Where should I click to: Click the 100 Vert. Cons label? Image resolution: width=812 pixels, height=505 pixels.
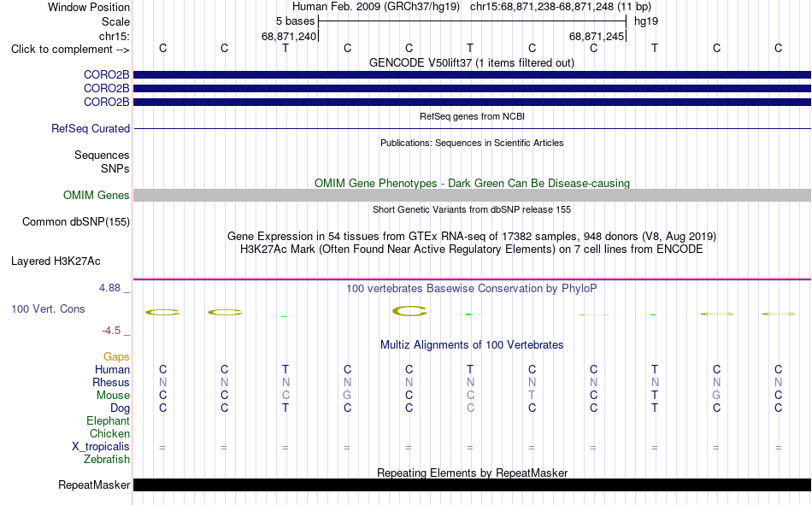[48, 308]
